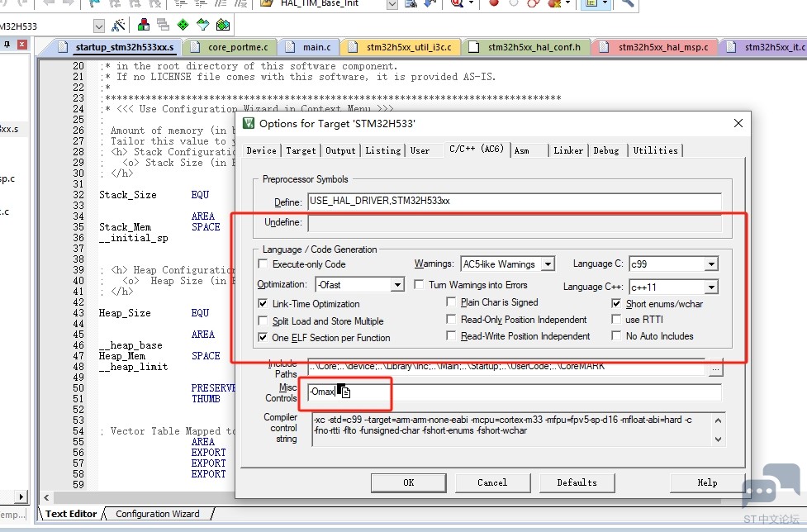
Task: Click the Define input field
Action: point(515,202)
